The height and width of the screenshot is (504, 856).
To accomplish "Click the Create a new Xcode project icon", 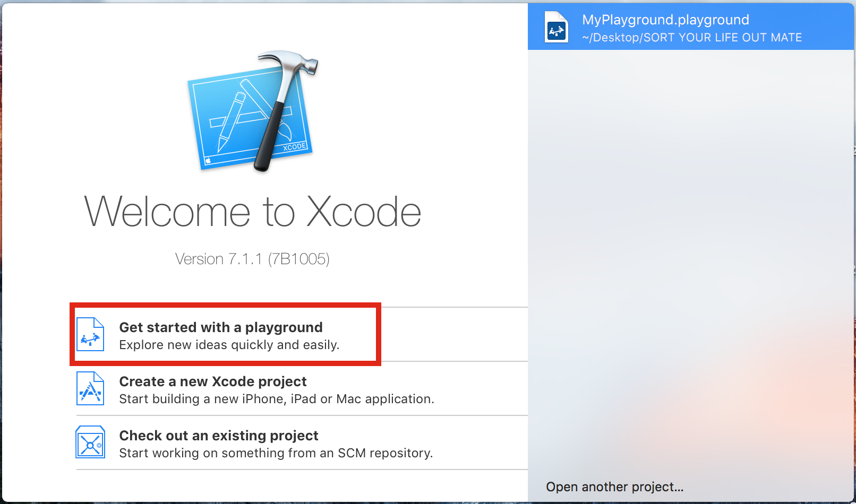I will point(90,389).
